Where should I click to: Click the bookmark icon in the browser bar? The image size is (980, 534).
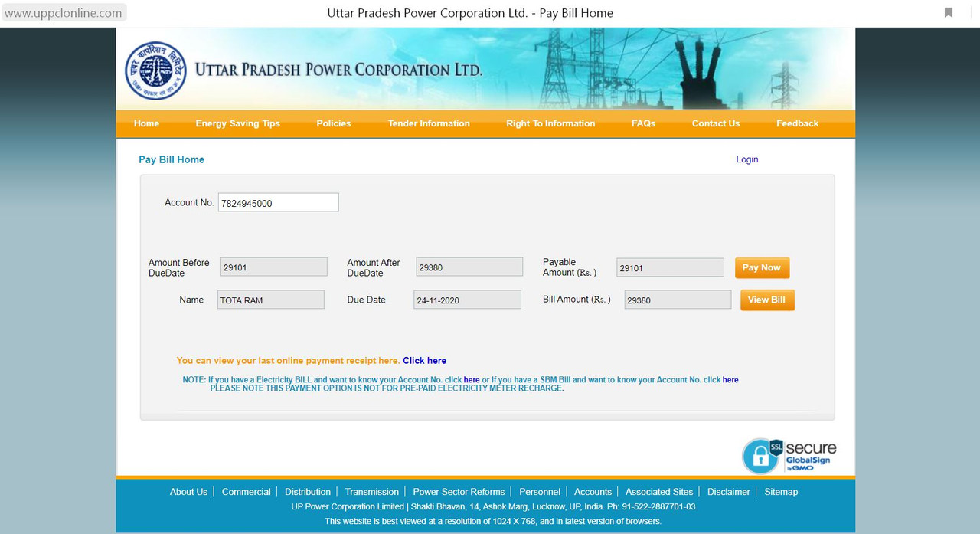click(949, 13)
